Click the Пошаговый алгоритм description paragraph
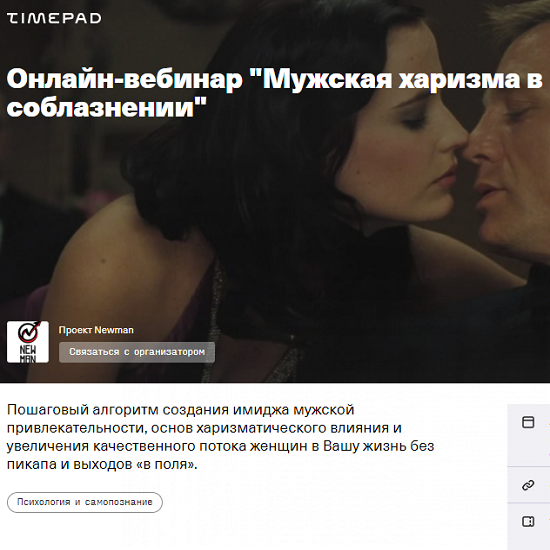The image size is (550, 550). [x=220, y=437]
